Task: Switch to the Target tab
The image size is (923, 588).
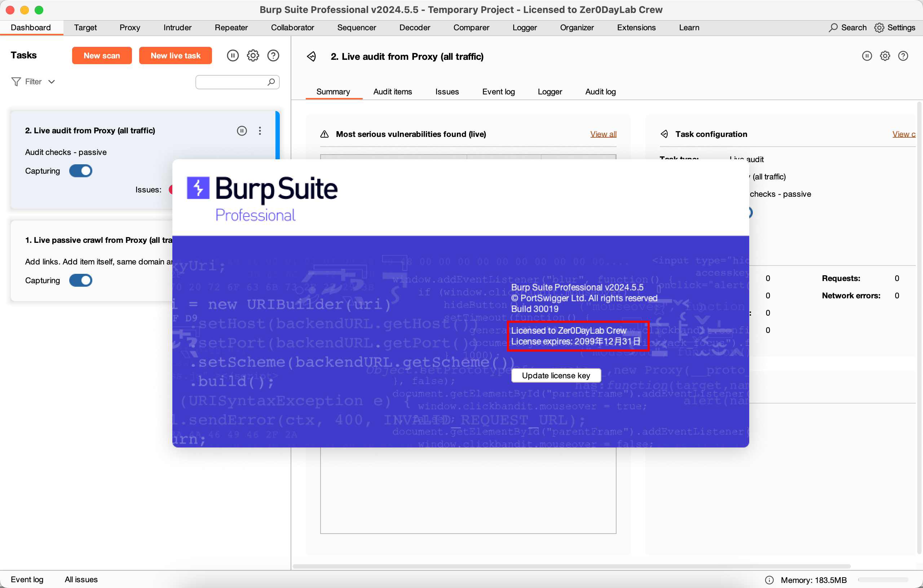Action: pos(85,28)
